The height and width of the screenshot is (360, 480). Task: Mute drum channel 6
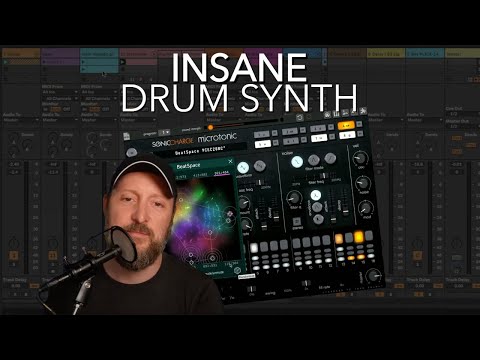[304, 140]
